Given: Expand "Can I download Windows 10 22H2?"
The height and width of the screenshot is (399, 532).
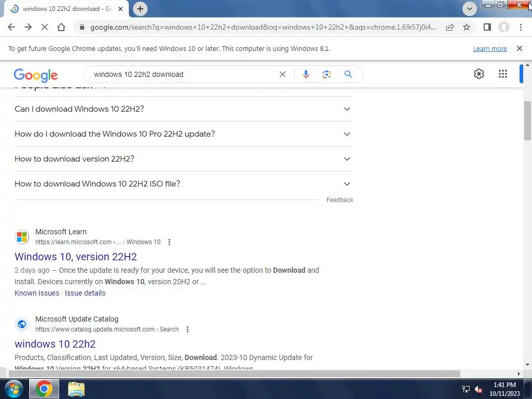Looking at the screenshot, I should click(x=184, y=109).
